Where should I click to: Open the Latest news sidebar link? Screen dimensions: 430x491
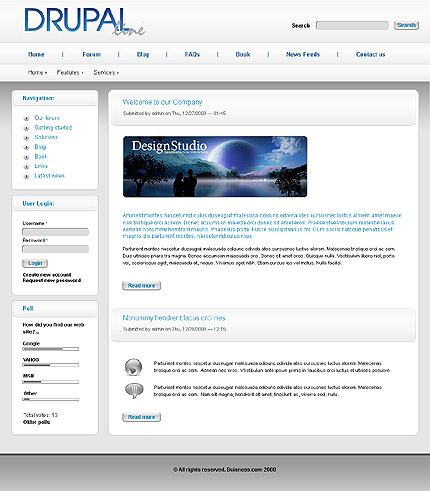(x=50, y=176)
